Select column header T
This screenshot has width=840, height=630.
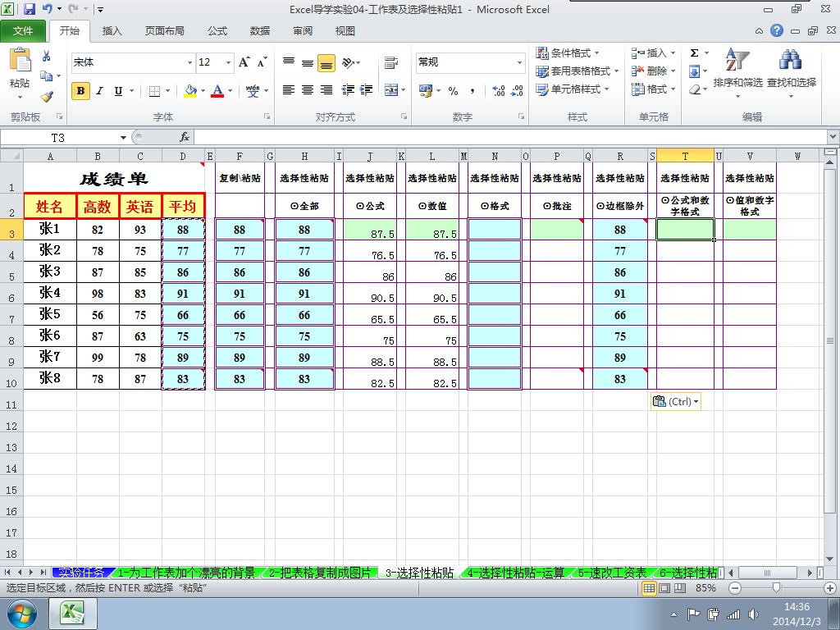tap(685, 156)
